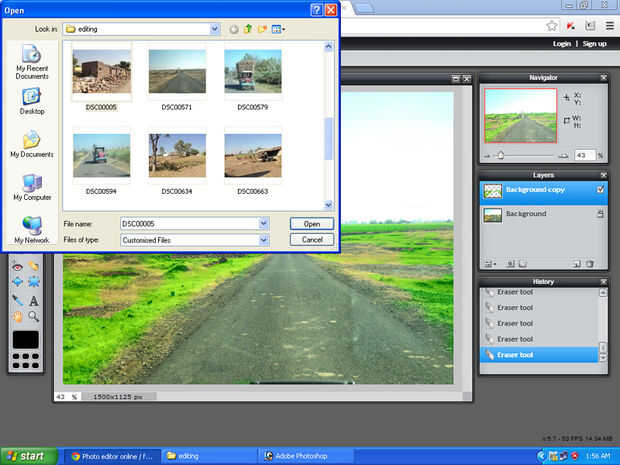Click the Navigator preview thumbnail
The width and height of the screenshot is (620, 465).
tap(520, 115)
